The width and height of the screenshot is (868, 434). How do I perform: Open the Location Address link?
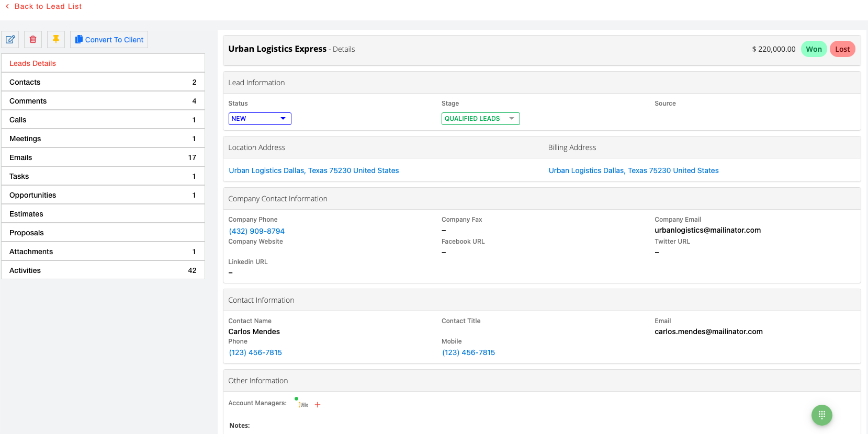pos(314,170)
